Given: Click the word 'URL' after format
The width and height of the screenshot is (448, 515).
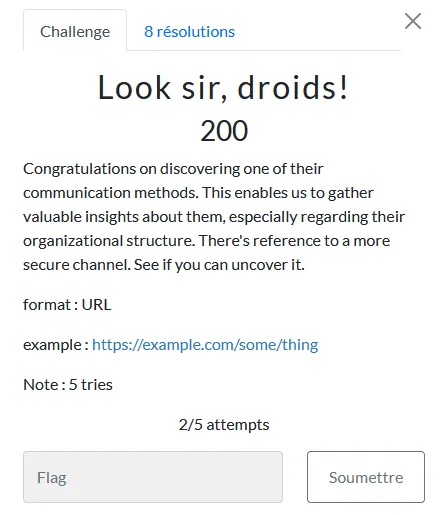Looking at the screenshot, I should pos(97,305).
